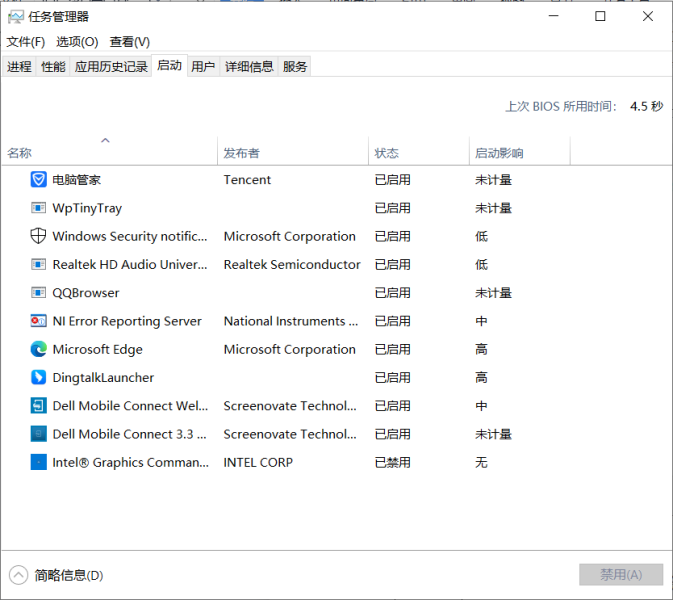Click the NI Error Reporting Server icon
The image size is (674, 600).
38,321
